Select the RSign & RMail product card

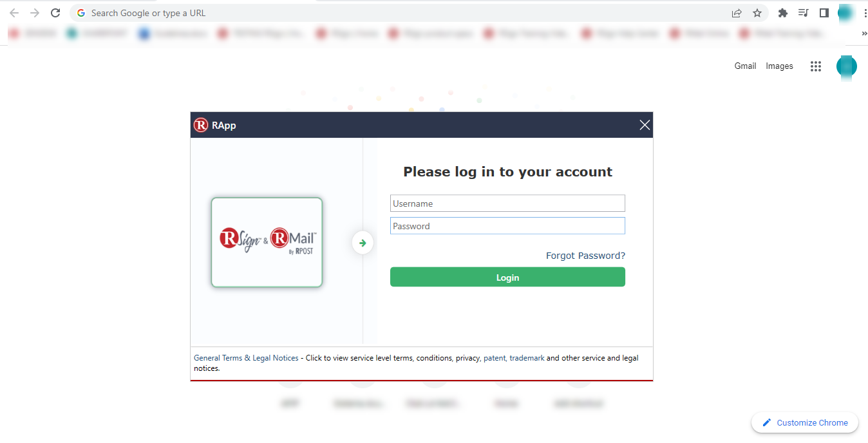click(x=267, y=242)
